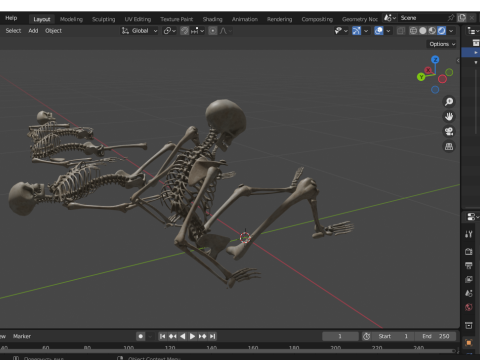Switch to rendered viewport shading
Viewport: 480px width, 360px height.
coord(441,31)
